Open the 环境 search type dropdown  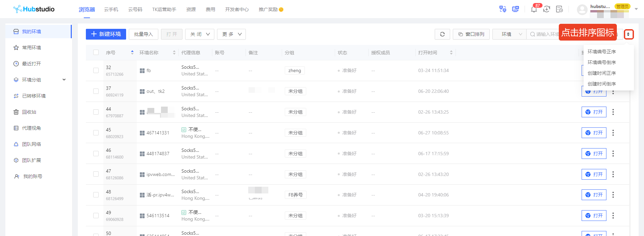[509, 34]
